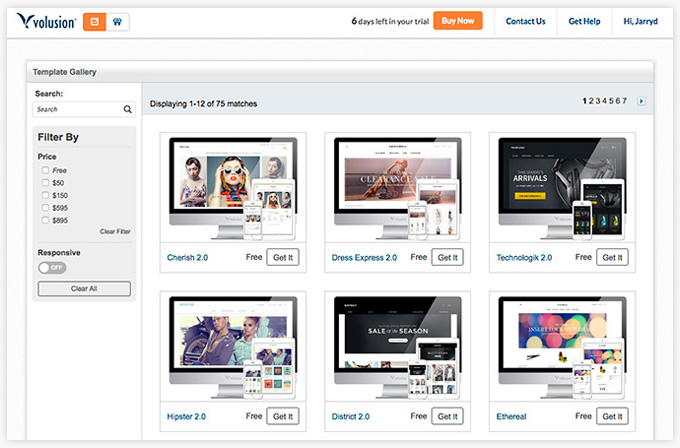Enable the $595 price checkbox
Screen dimensions: 680x448
point(45,208)
